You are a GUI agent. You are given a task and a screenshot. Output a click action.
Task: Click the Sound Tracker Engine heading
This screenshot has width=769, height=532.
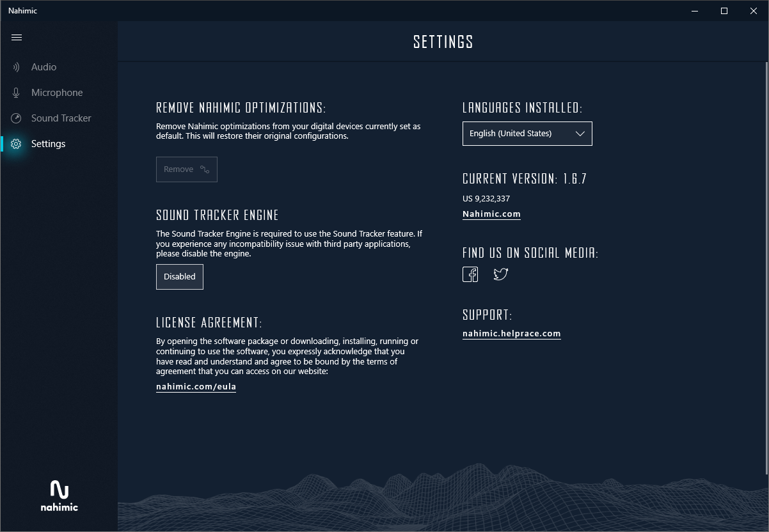pos(218,215)
